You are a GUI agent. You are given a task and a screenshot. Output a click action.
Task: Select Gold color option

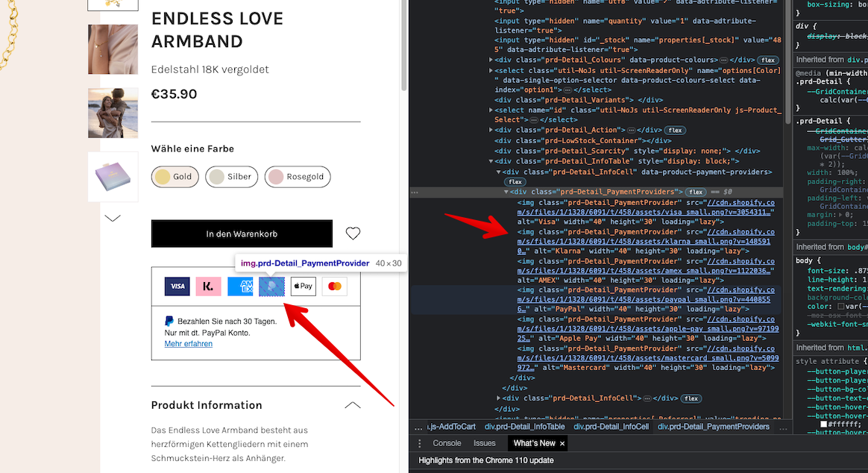(x=175, y=177)
